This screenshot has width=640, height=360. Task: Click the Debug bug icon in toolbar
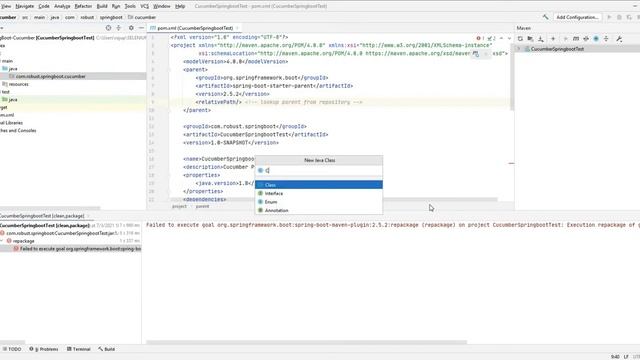coord(619,17)
